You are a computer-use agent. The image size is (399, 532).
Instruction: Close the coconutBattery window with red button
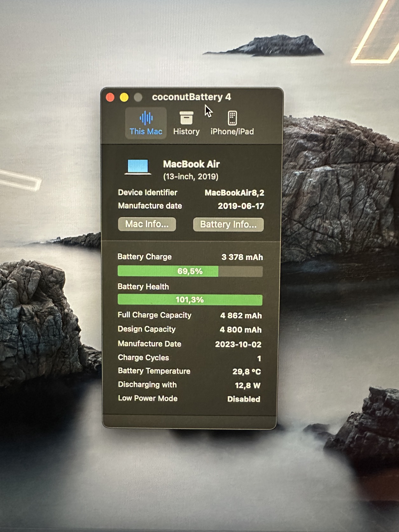coord(110,97)
